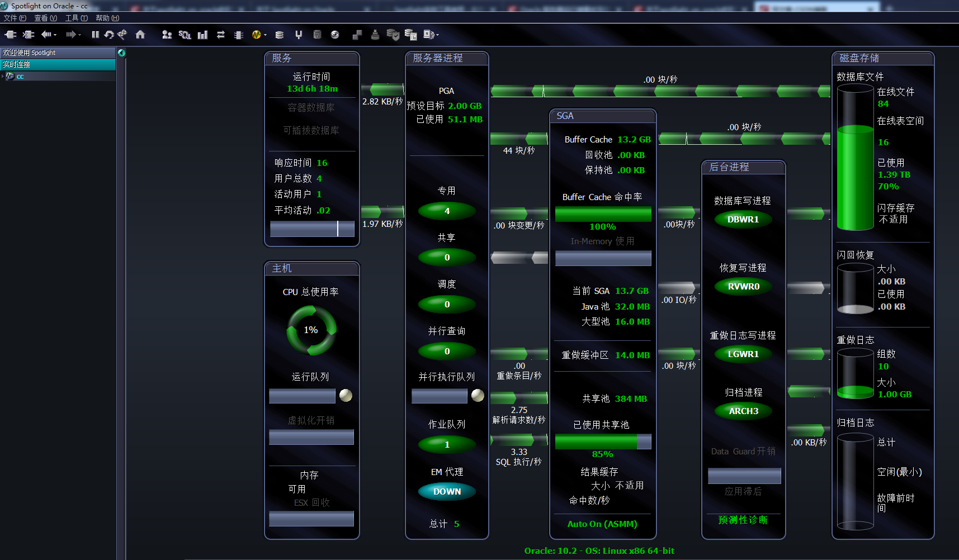This screenshot has width=959, height=560.
Task: Click the Auto On (ASMM) link
Action: [602, 524]
